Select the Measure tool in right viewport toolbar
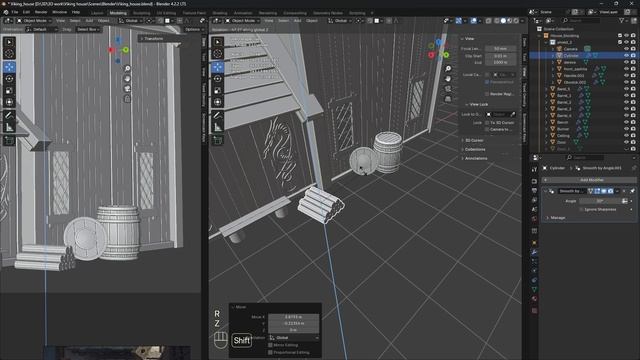 (x=218, y=127)
